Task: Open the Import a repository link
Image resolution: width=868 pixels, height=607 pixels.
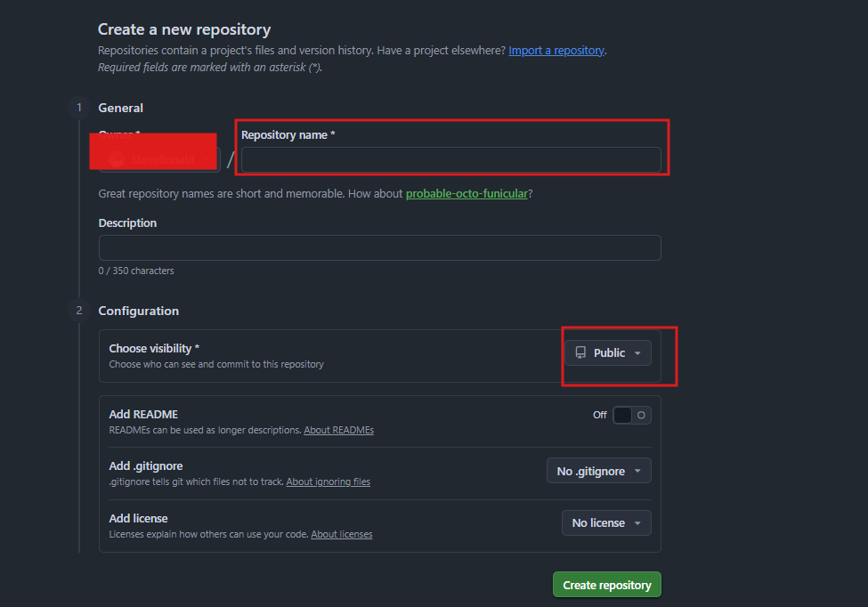Action: 556,51
